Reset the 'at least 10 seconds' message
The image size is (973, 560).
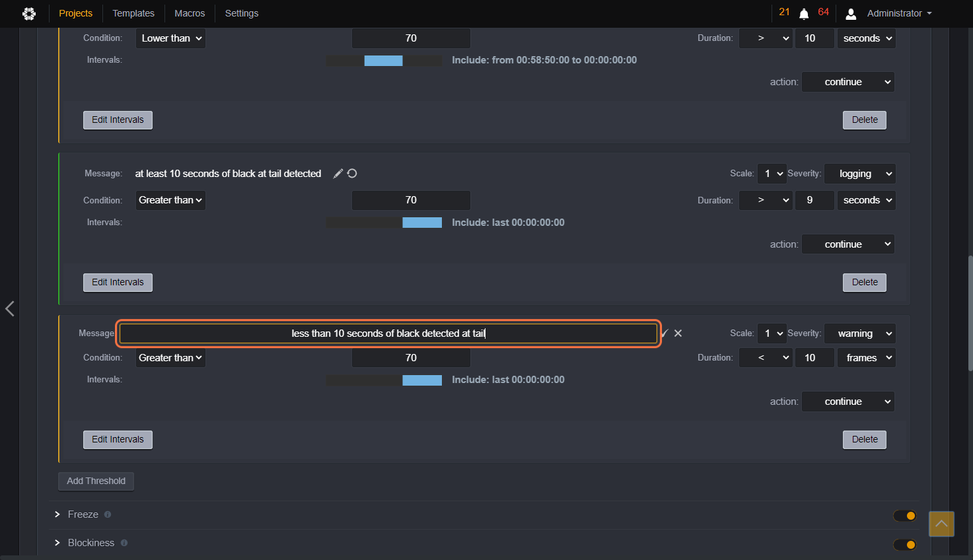[x=352, y=174]
